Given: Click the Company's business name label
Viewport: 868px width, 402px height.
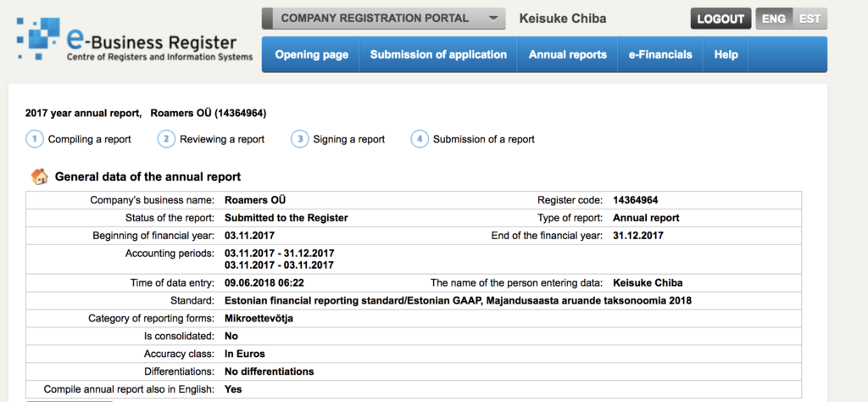Looking at the screenshot, I should [153, 200].
